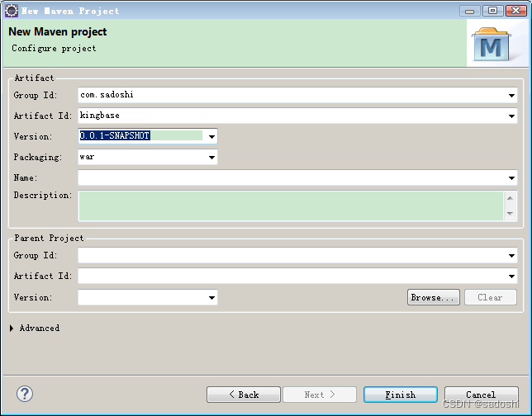Screen dimensions: 532x416
Task: Open the 0.0.1-SNAPSHOT version dropdown arrow
Action: click(211, 136)
